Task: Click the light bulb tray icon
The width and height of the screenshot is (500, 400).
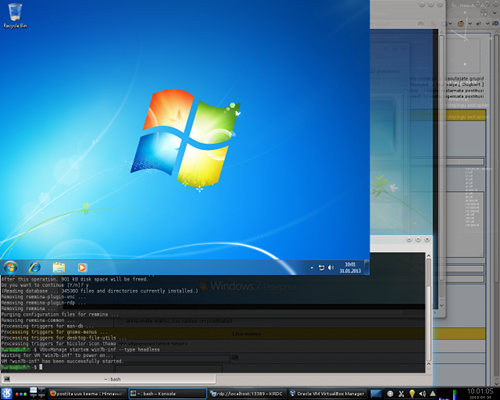Action: [x=412, y=394]
